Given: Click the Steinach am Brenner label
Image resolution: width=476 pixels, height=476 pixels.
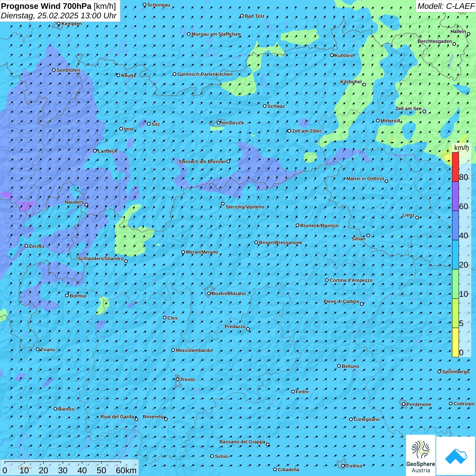Looking at the screenshot, I should pos(202,161).
